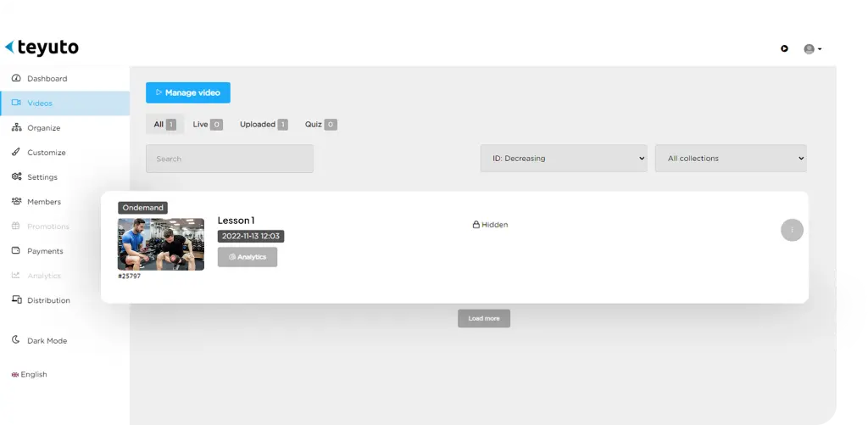Switch to the Uploaded tab
The image size is (868, 425).
tap(264, 125)
